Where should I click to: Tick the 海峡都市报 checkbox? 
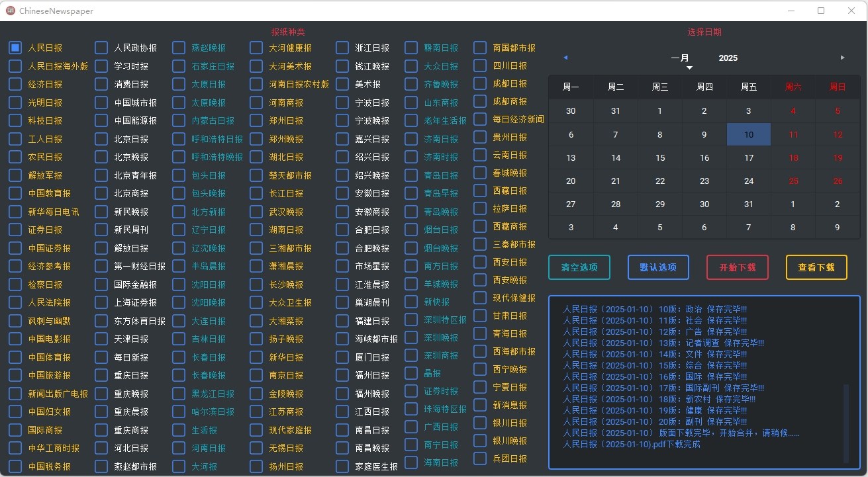tap(342, 339)
